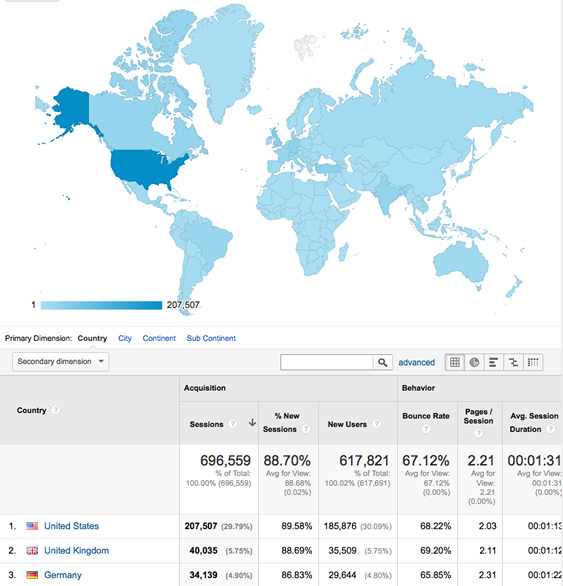Image resolution: width=563 pixels, height=586 pixels.
Task: Open help icon next to Country header
Action: (55, 410)
